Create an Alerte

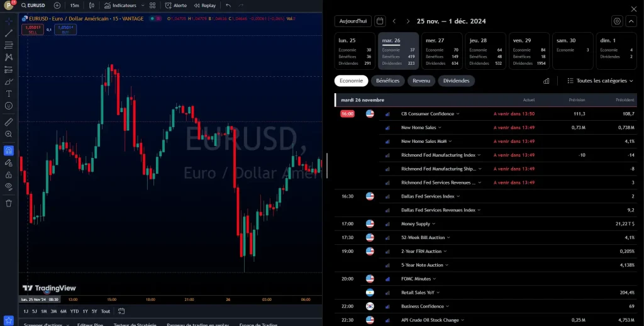(176, 5)
